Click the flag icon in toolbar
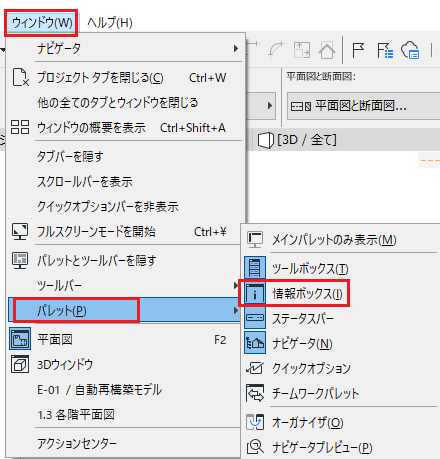 [x=358, y=51]
